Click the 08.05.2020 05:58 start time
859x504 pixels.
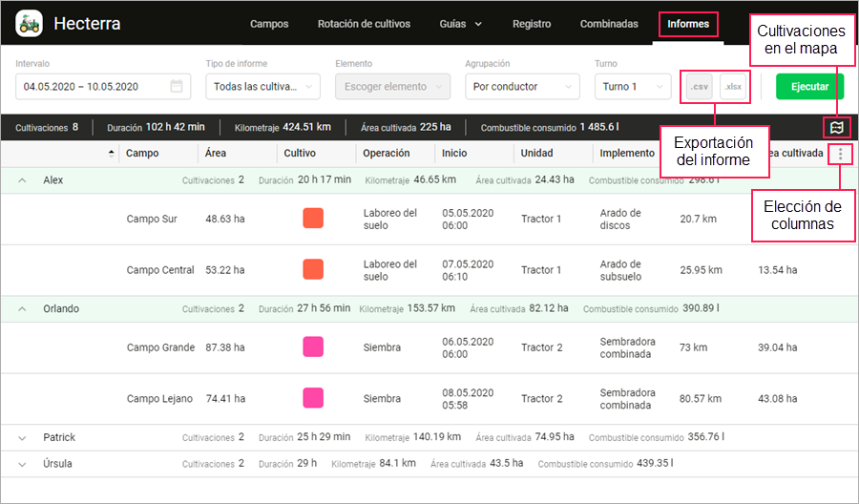tap(468, 399)
